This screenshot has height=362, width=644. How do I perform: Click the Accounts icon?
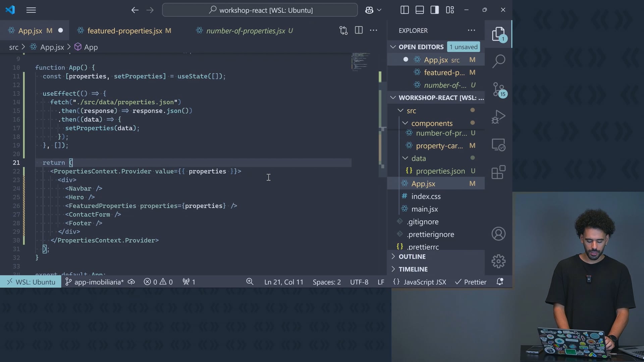(x=498, y=234)
